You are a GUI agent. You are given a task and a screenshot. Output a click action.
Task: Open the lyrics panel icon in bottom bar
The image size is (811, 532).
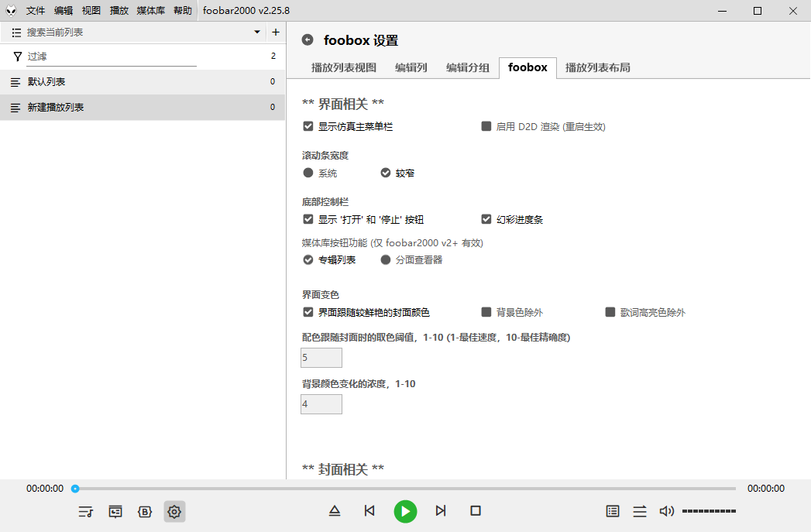pos(115,512)
